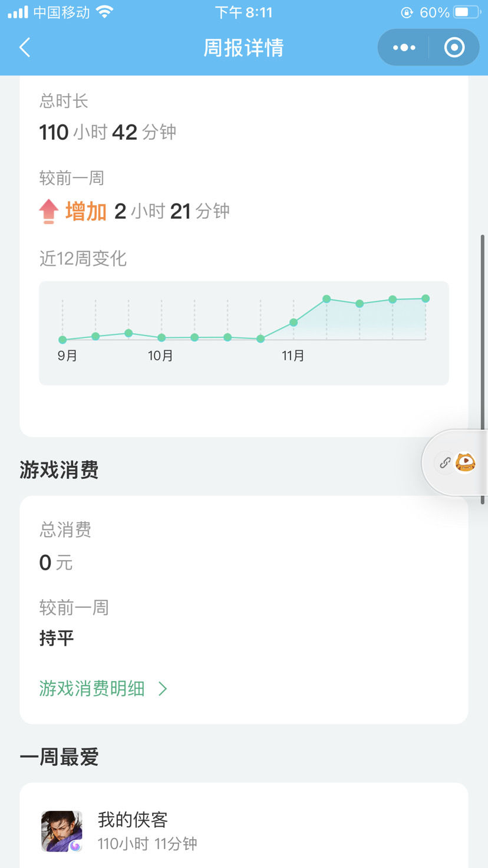This screenshot has height=868, width=488.
Task: Tap the 110 小时 42 分钟 total duration
Action: tap(108, 132)
